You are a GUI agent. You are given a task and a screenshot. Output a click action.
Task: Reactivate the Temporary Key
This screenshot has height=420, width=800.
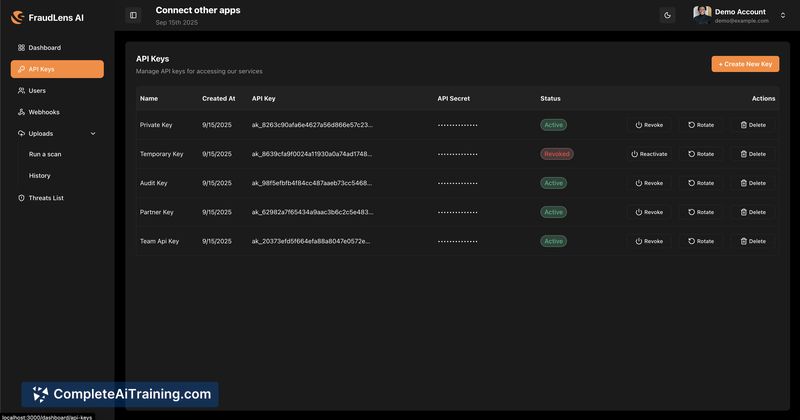[x=649, y=154]
